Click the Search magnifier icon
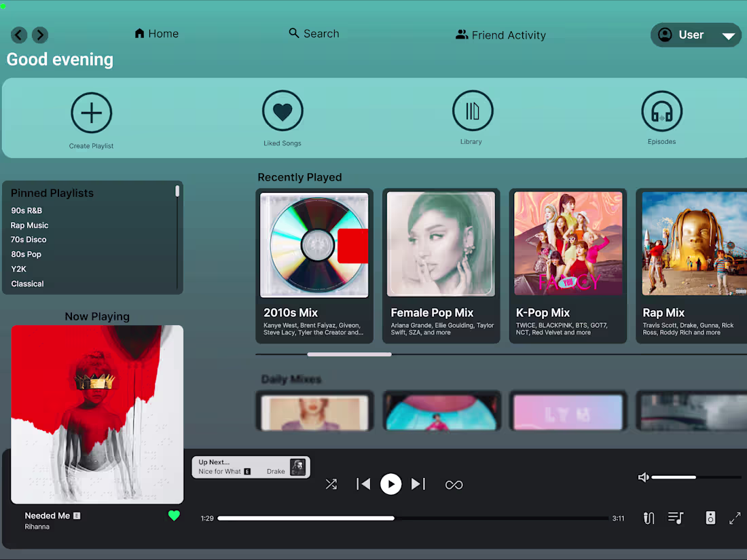Viewport: 747px width, 560px height. 294,33
